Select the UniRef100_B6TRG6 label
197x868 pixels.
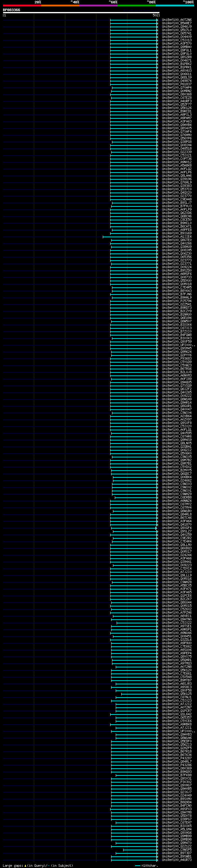tap(177, 369)
